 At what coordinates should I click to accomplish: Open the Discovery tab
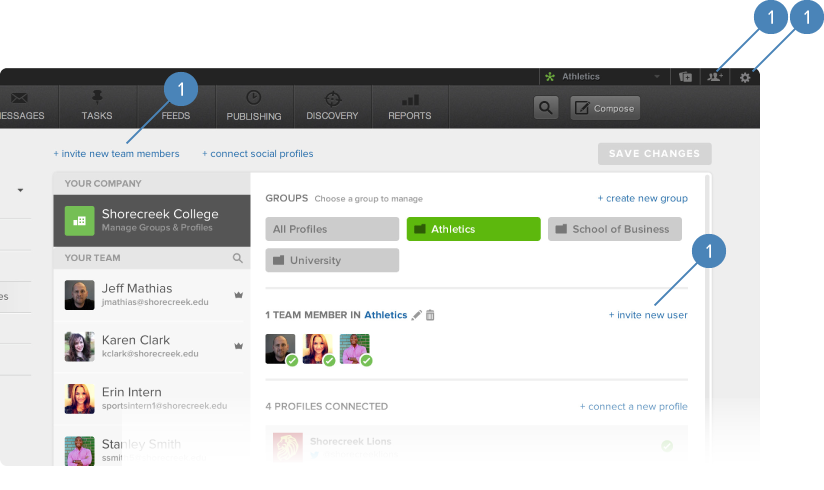click(x=332, y=107)
